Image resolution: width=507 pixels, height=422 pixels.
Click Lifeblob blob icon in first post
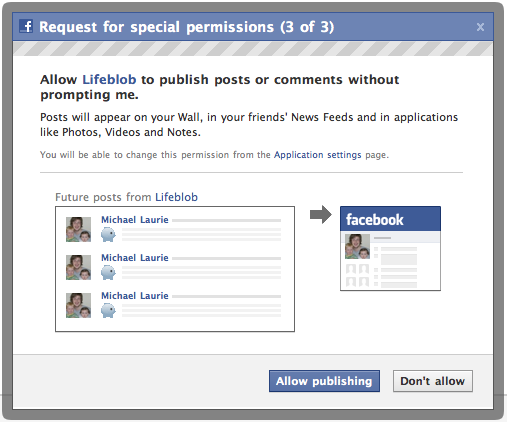pyautogui.click(x=108, y=235)
